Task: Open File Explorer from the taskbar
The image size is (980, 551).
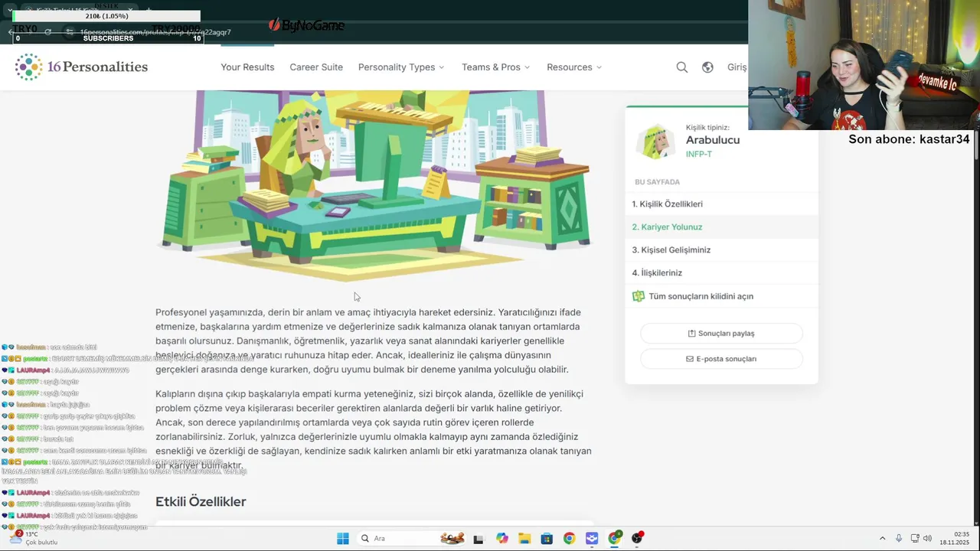Action: (x=524, y=539)
